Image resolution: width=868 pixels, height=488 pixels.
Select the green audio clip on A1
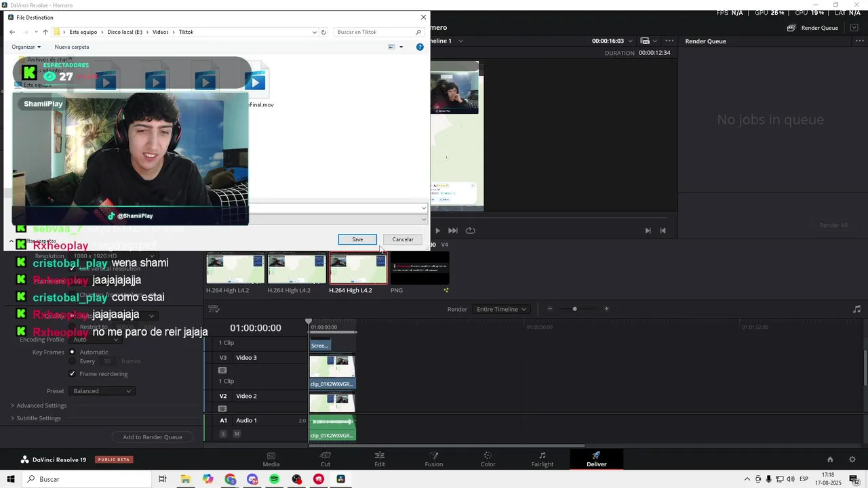click(x=332, y=428)
